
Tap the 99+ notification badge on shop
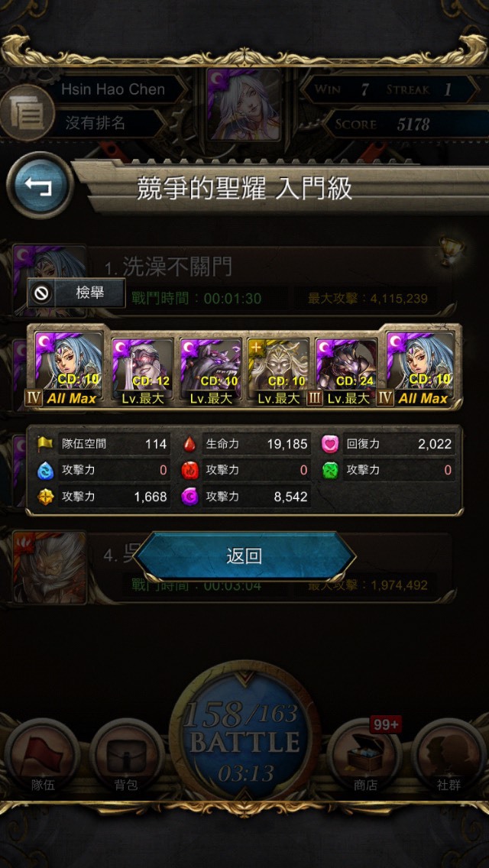point(385,724)
